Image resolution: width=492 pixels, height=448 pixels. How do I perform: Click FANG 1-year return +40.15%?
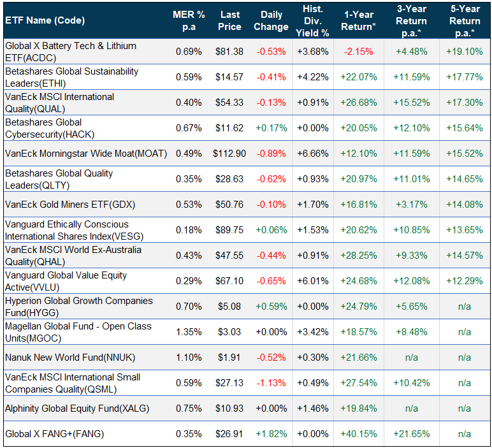358,434
